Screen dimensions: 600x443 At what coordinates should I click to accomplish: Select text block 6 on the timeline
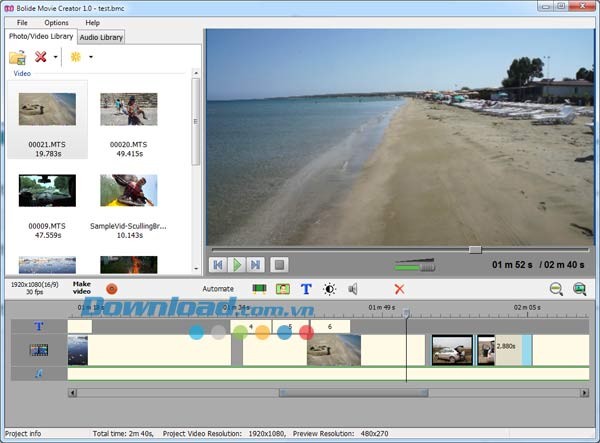point(330,327)
